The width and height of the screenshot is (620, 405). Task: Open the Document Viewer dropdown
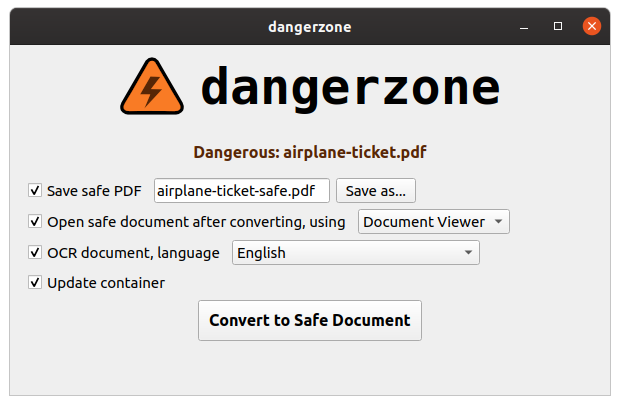pyautogui.click(x=434, y=221)
